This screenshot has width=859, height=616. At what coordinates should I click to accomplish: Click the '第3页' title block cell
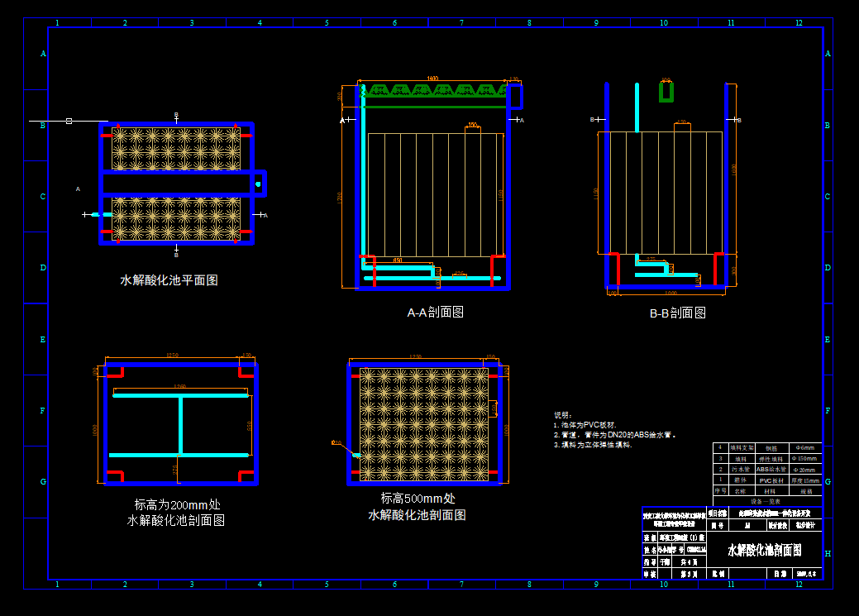(x=690, y=574)
